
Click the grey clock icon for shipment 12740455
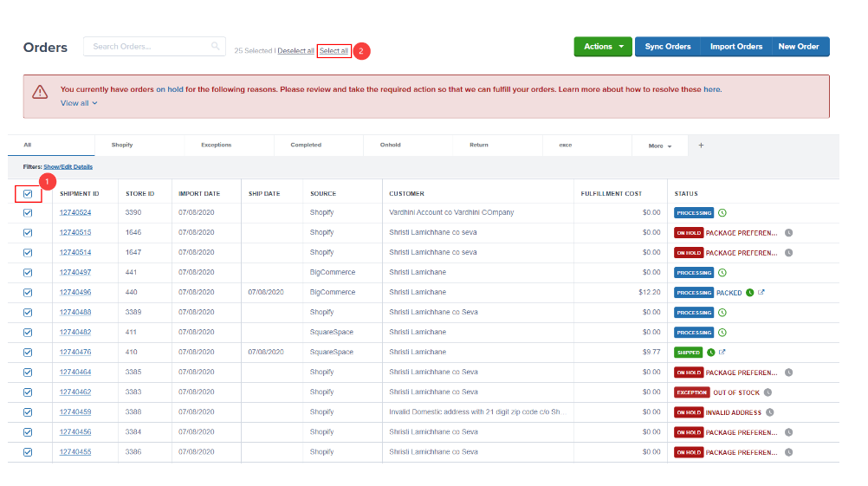789,452
